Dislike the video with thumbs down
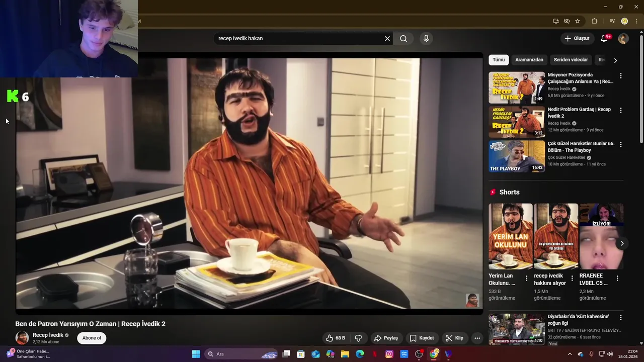Viewport: 644px width, 362px height. coord(358,338)
